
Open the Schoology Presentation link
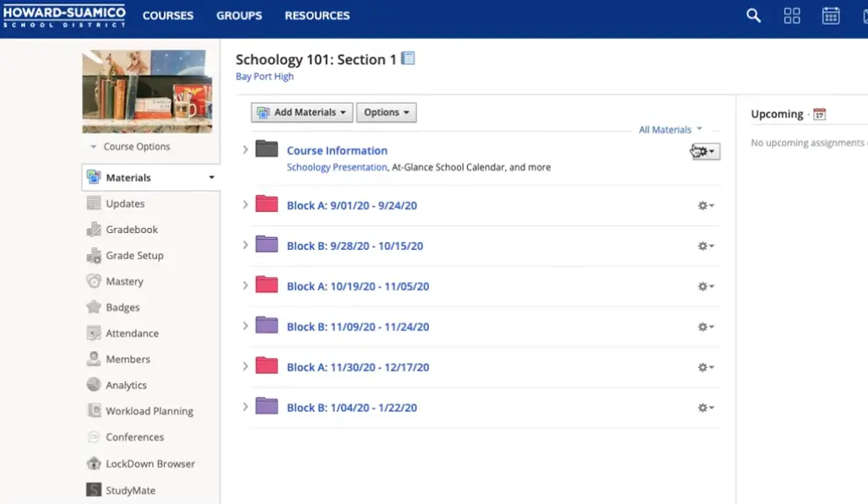pyautogui.click(x=337, y=167)
